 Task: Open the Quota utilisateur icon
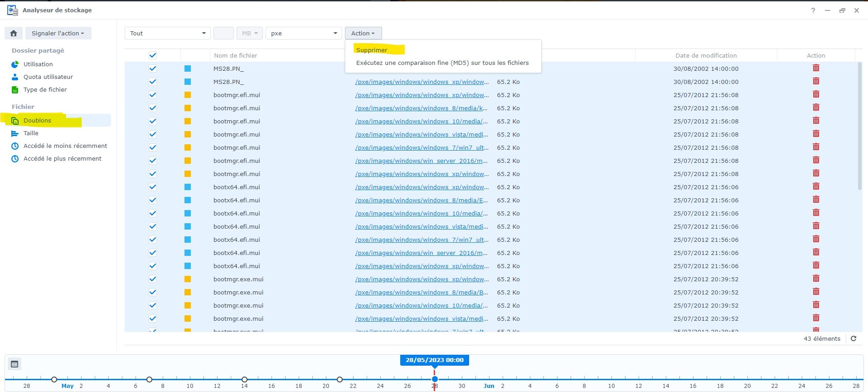click(15, 77)
